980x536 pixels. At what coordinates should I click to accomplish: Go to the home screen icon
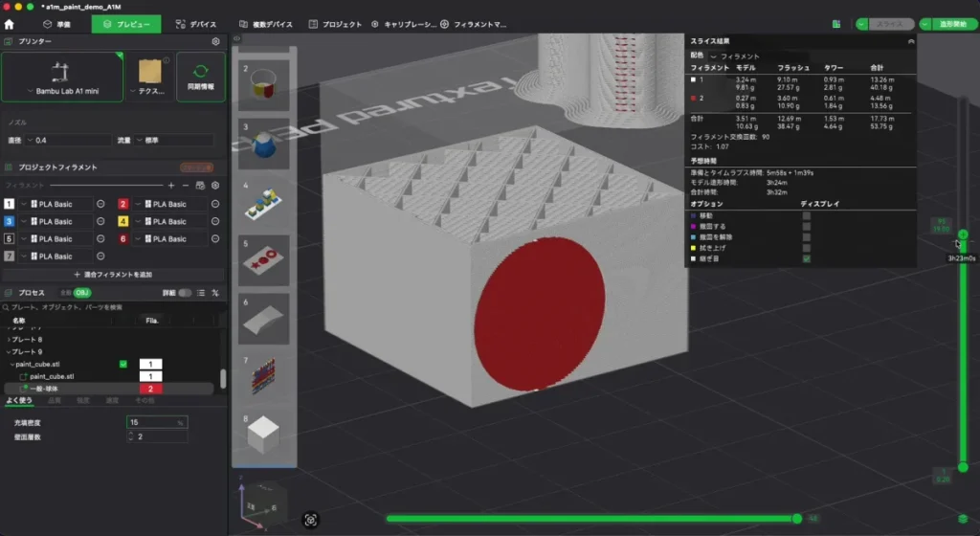[x=9, y=24]
